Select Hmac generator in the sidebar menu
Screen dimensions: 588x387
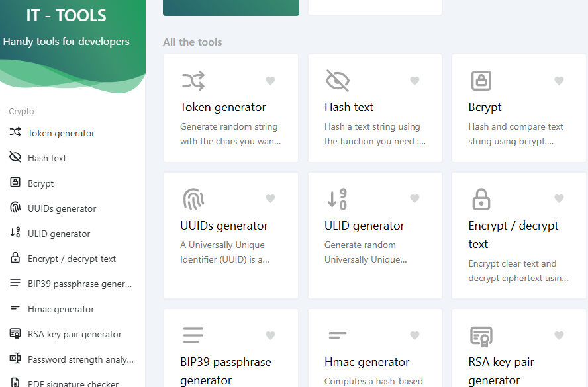(61, 309)
